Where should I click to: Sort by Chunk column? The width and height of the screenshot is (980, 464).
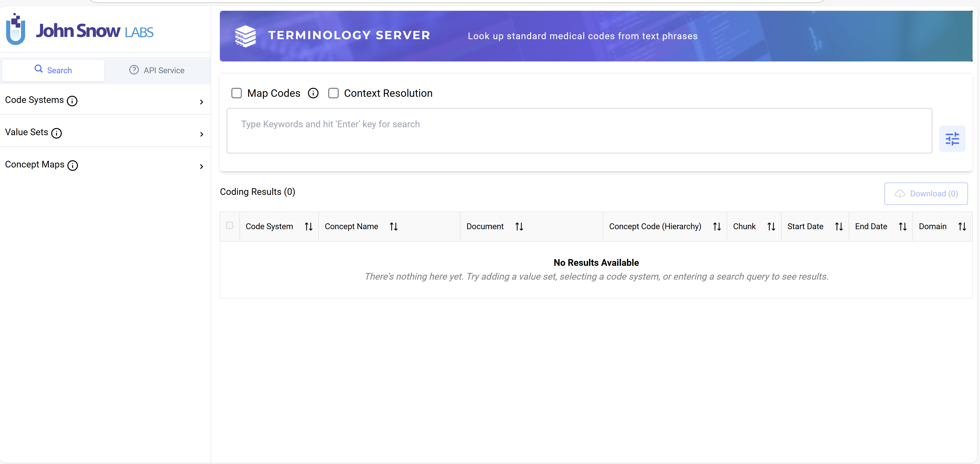click(771, 227)
